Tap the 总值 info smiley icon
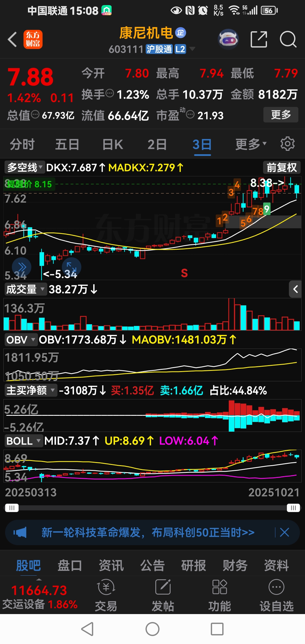The height and width of the screenshot is (644, 305). pos(35,114)
